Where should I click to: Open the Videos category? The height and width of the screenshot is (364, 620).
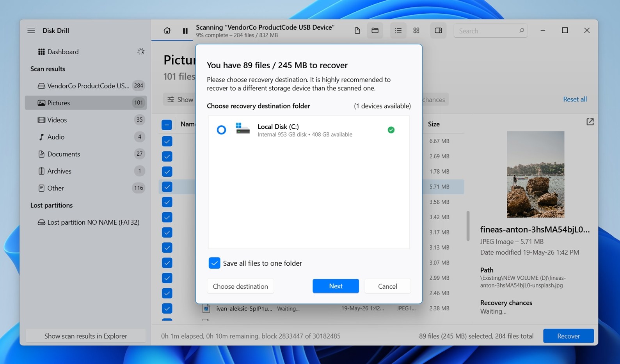coord(86,120)
